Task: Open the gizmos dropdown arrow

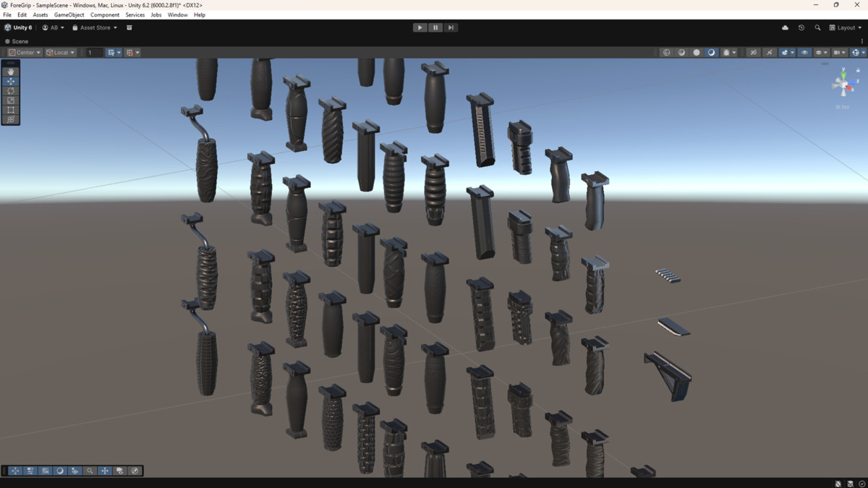Action: [863, 52]
